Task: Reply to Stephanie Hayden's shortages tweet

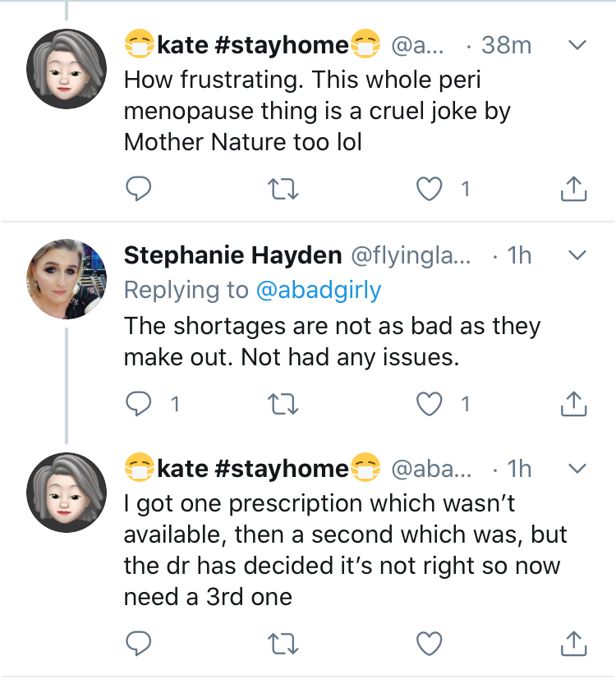Action: [138, 404]
